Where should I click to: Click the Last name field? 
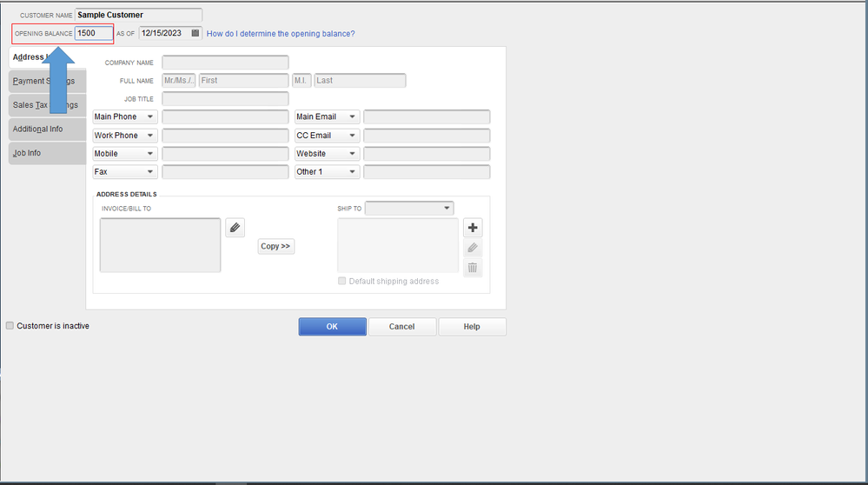coord(360,81)
